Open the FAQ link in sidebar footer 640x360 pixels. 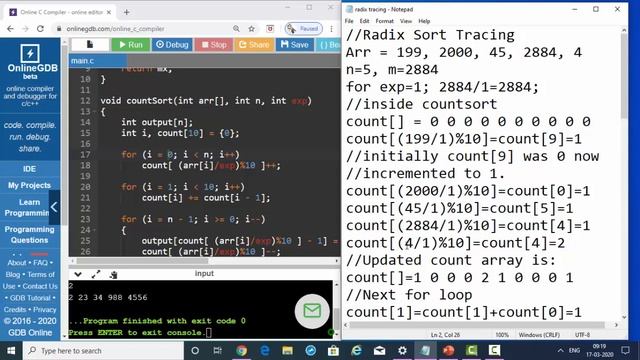click(40, 263)
